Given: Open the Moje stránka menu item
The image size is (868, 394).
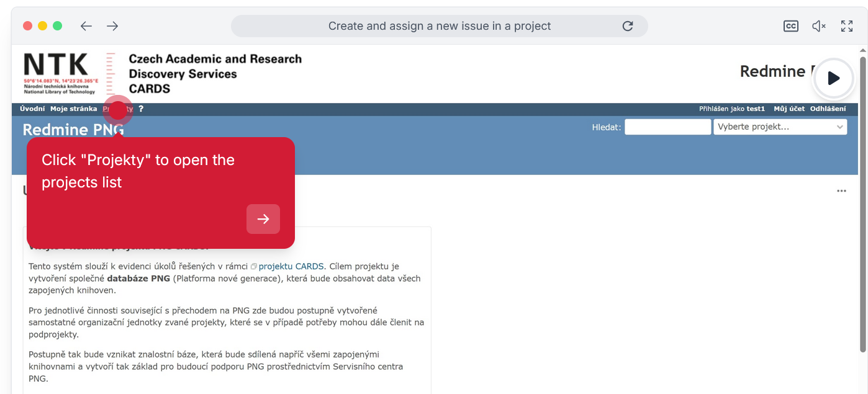Looking at the screenshot, I should pos(74,109).
